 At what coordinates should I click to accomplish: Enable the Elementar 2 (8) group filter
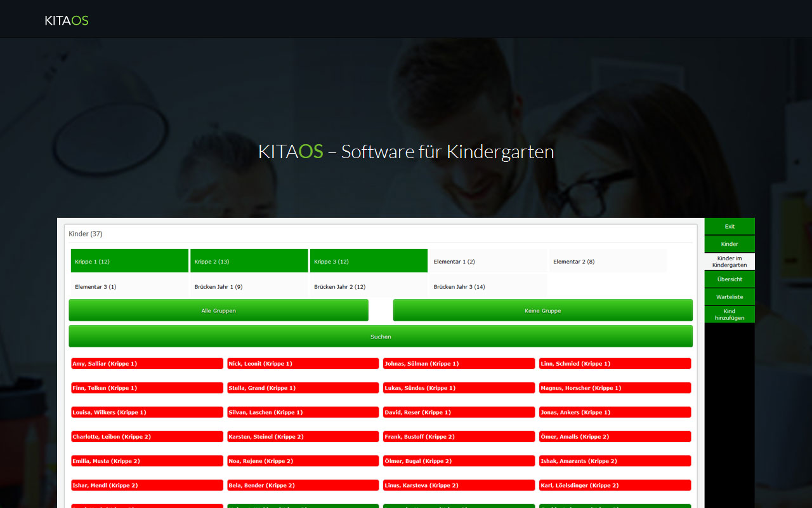pos(608,261)
